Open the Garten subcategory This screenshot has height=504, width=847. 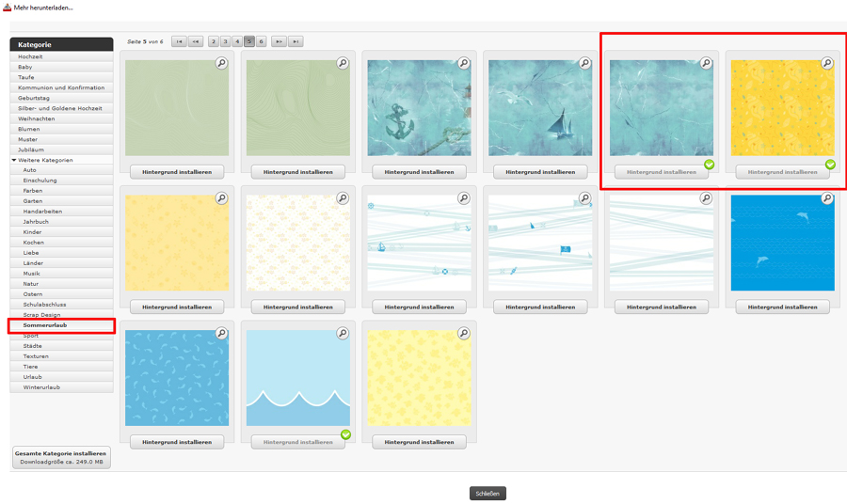[x=61, y=200]
